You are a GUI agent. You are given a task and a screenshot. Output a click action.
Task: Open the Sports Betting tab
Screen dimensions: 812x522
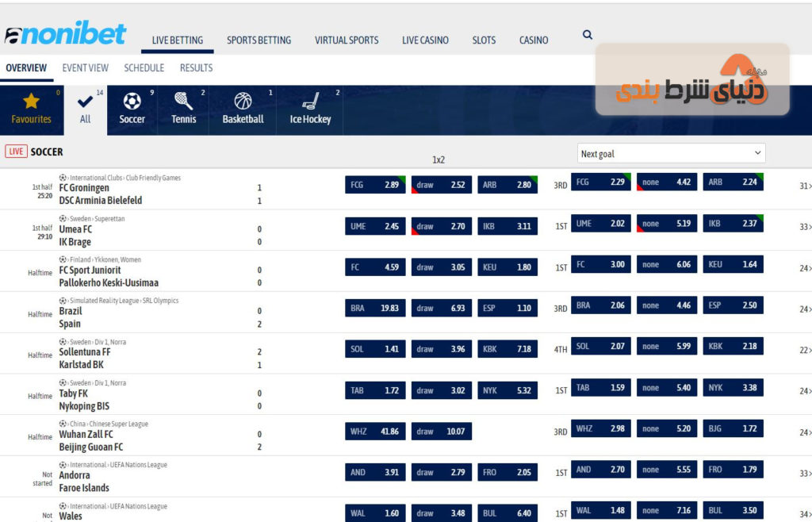click(x=259, y=40)
